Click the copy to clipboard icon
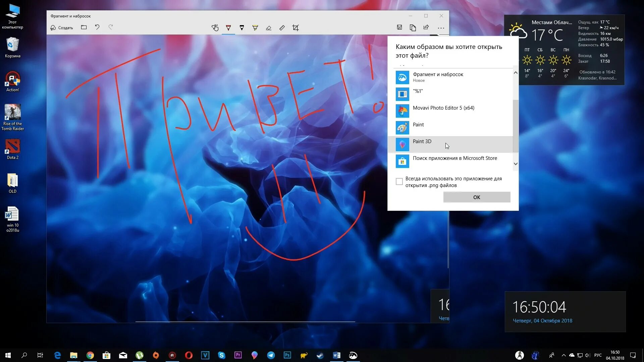This screenshot has width=644, height=362. pyautogui.click(x=413, y=27)
